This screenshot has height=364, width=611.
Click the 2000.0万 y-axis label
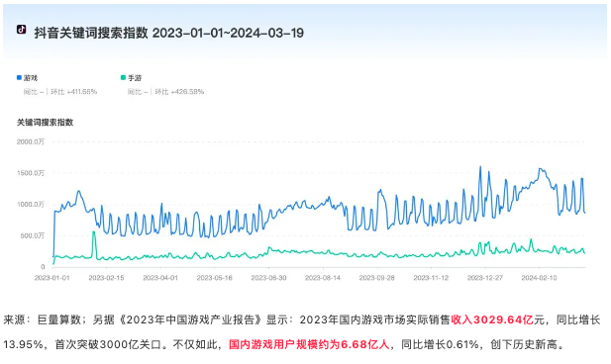click(31, 141)
